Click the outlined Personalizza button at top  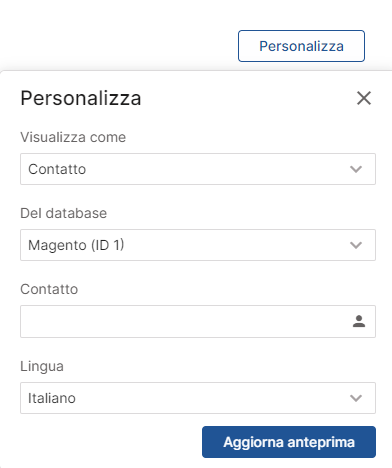coord(301,46)
